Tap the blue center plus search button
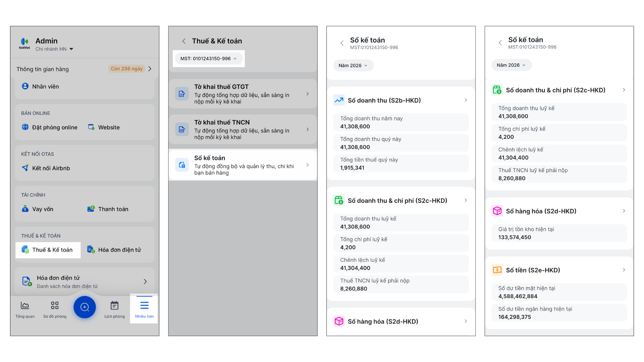Viewport: 644px width, 362px height. click(x=85, y=307)
